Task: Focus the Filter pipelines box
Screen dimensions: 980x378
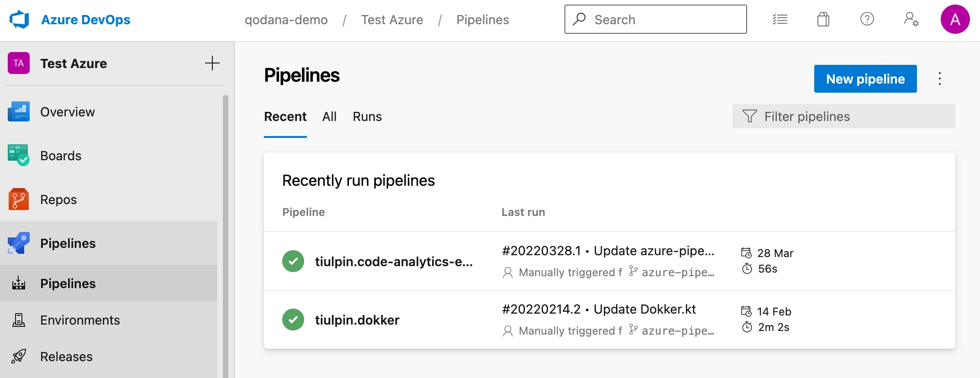Action: click(x=843, y=116)
